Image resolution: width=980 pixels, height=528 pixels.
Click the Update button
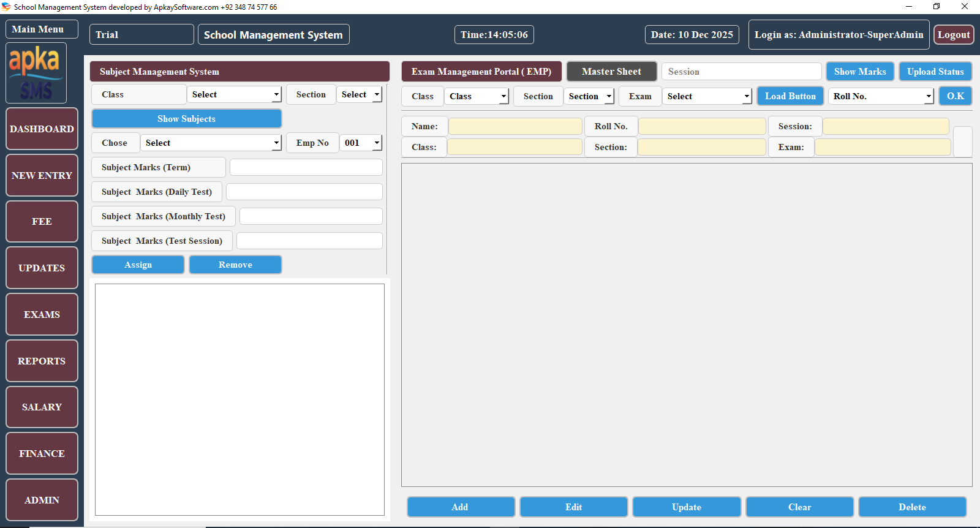[687, 507]
